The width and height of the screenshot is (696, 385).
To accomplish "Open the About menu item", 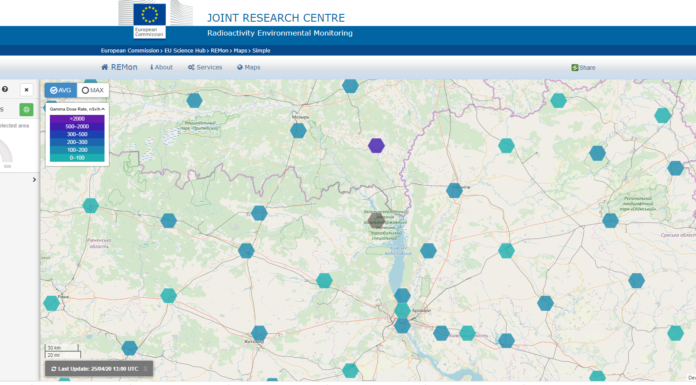I will click(x=162, y=67).
